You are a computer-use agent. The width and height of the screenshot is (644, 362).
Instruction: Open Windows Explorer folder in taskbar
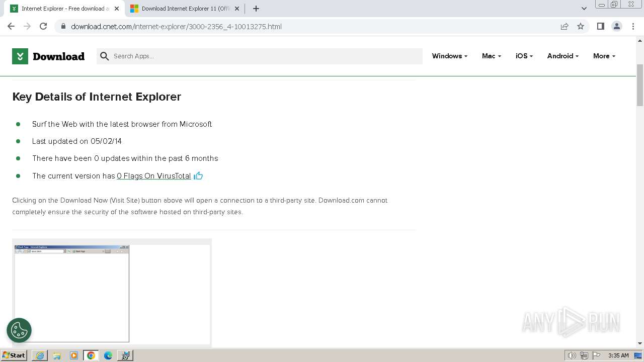57,355
